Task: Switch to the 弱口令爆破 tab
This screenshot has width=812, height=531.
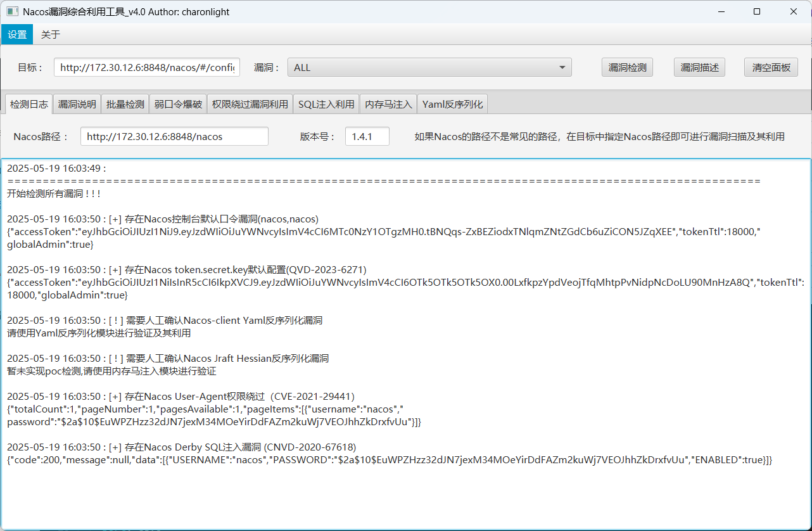Action: click(x=178, y=105)
